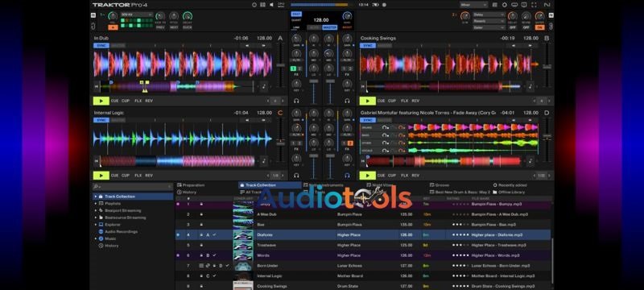644x290 pixels.
Task: Click REV on deck D
Action: (x=415, y=176)
